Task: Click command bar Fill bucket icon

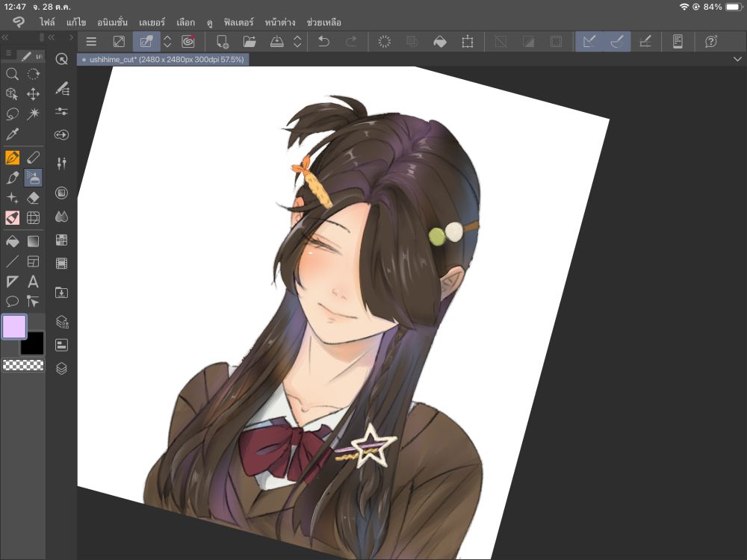Action: pos(440,41)
